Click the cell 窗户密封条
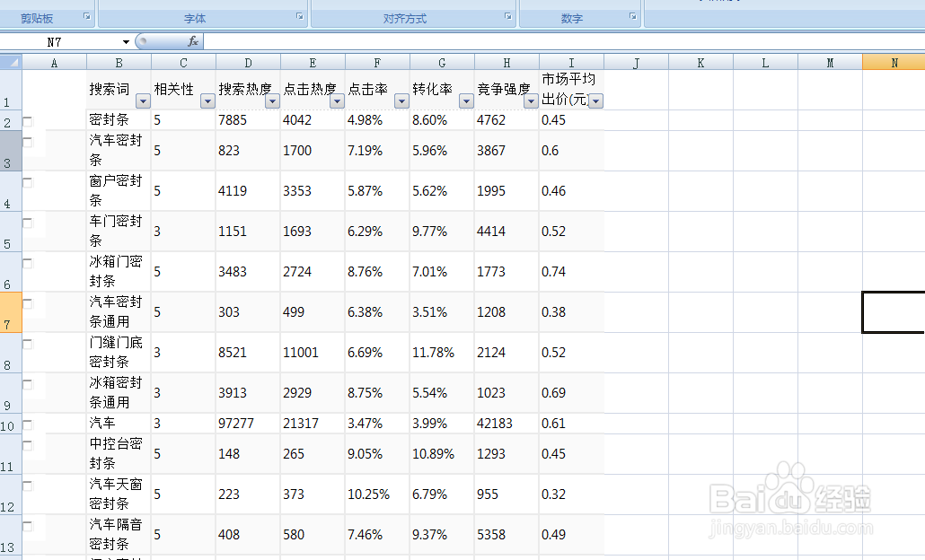Viewport: 925px width, 560px height. click(x=119, y=191)
